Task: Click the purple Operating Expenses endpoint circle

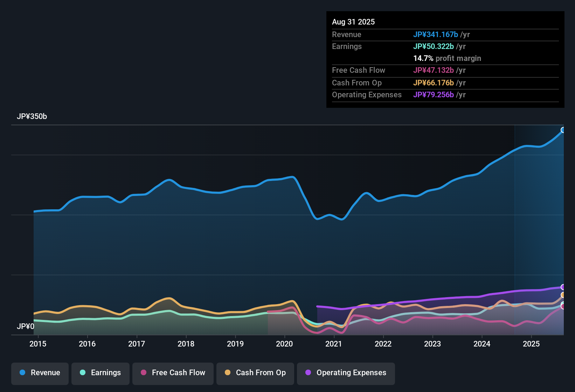Action: click(563, 287)
